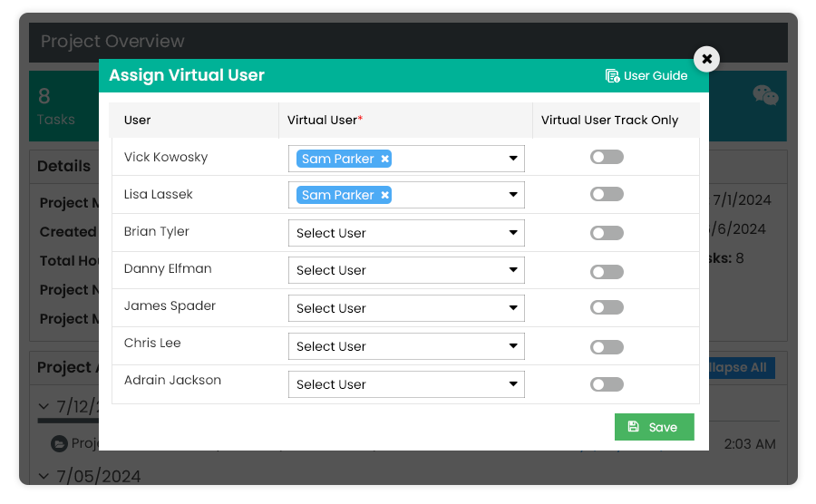This screenshot has width=816, height=504.
Task: Click the Adrain Jackson user name
Action: (172, 380)
